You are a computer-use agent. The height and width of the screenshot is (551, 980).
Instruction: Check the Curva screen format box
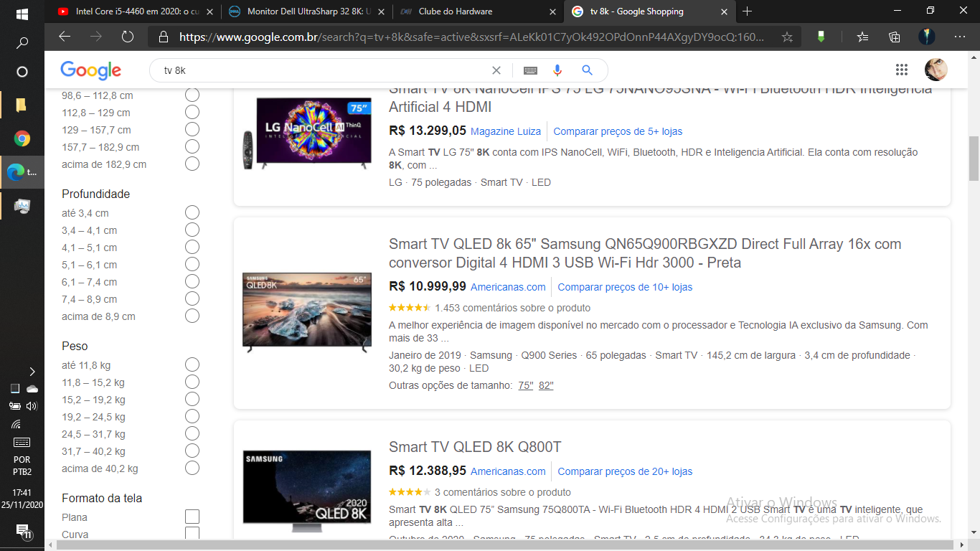(x=192, y=534)
